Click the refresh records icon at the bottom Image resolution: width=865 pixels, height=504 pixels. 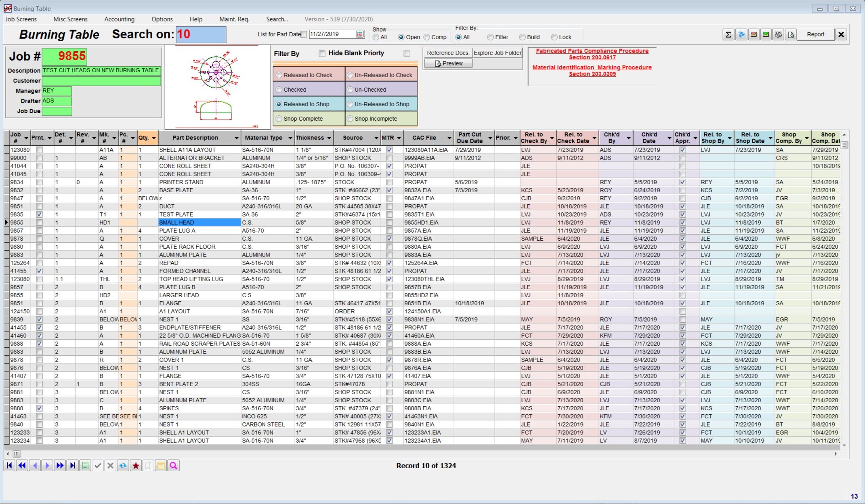pos(123,465)
